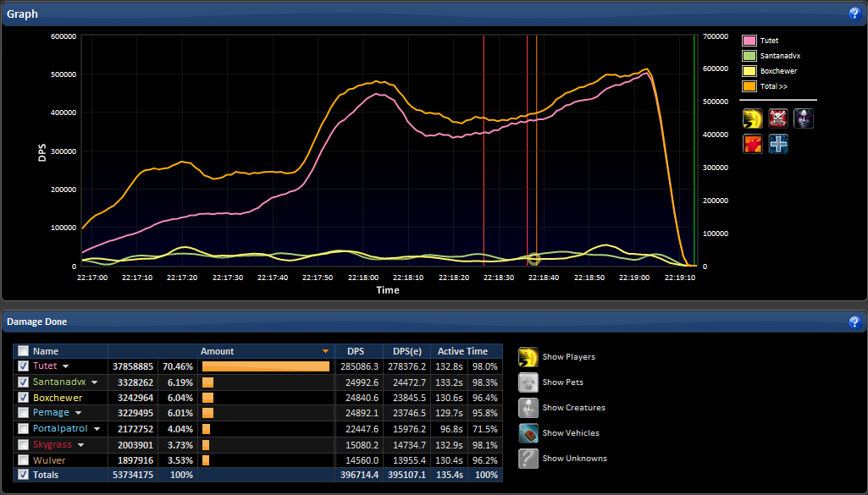Image resolution: width=868 pixels, height=495 pixels.
Task: Click the orange vertical marker line on graph
Action: coord(536,151)
